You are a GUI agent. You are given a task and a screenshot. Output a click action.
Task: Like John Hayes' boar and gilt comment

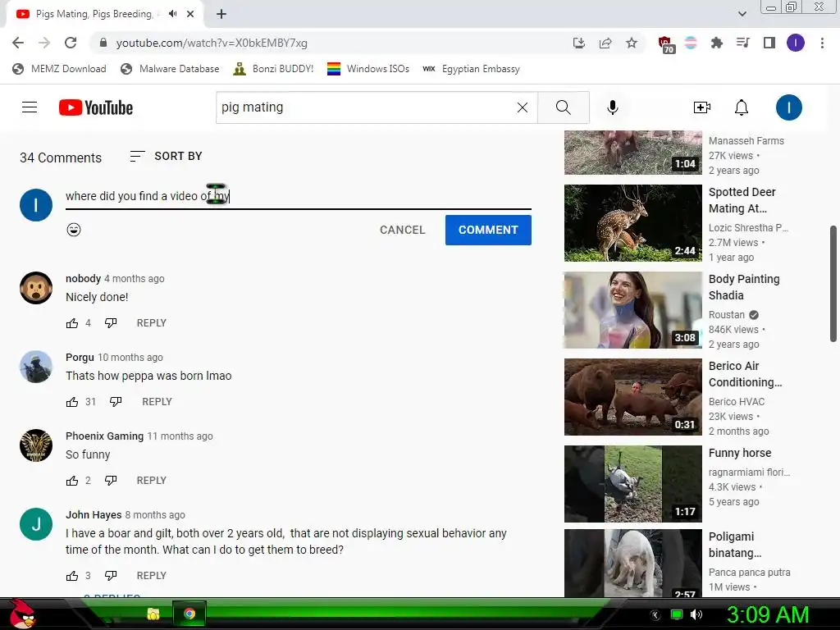coord(72,576)
